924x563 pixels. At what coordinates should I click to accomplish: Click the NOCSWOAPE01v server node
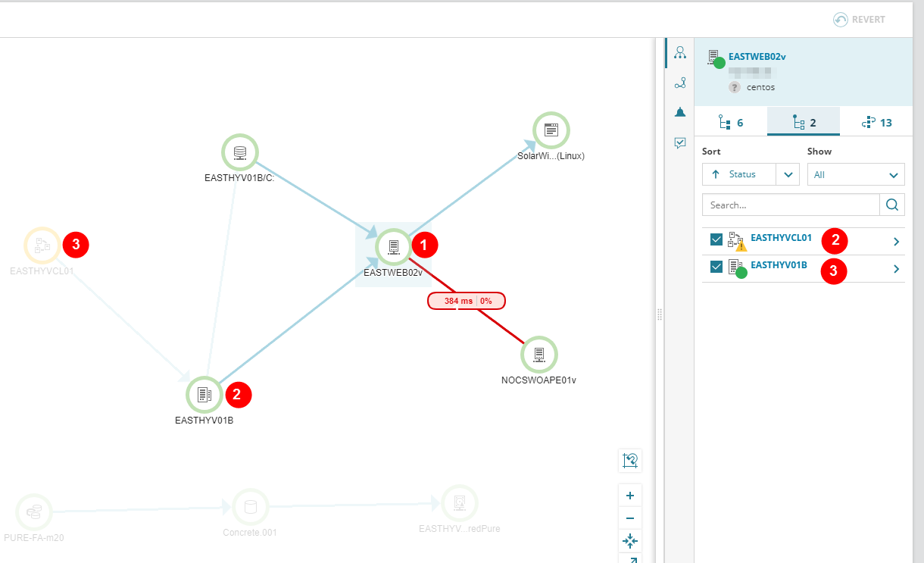538,354
